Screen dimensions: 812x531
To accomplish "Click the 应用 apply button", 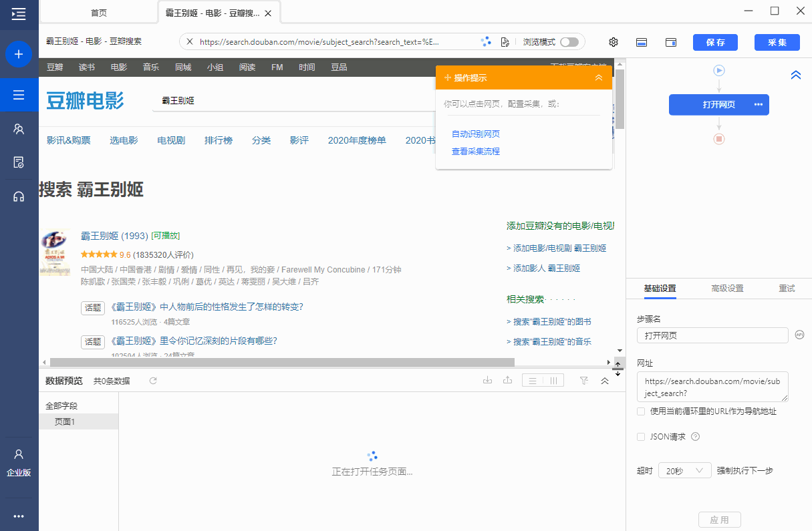I will 720,520.
